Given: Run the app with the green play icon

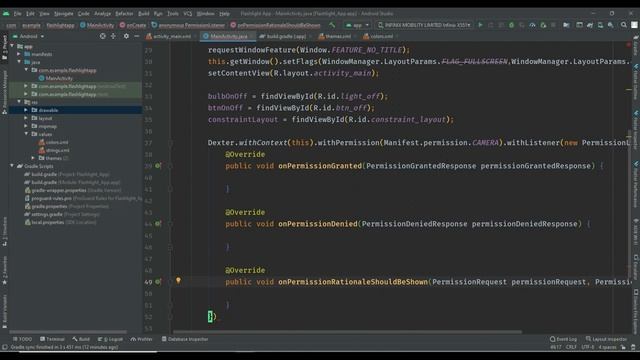Looking at the screenshot, I should click(x=480, y=25).
